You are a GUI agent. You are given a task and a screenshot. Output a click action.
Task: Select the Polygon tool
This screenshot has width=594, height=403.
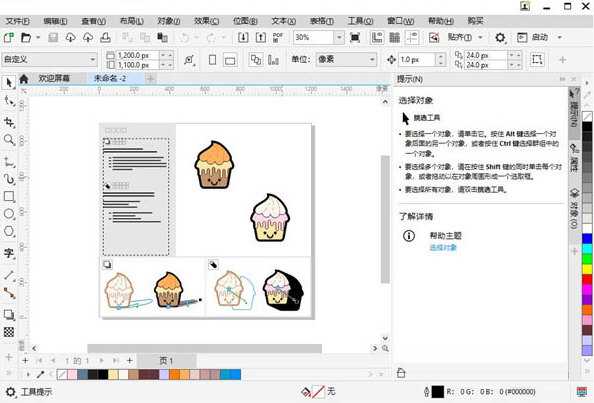point(9,231)
